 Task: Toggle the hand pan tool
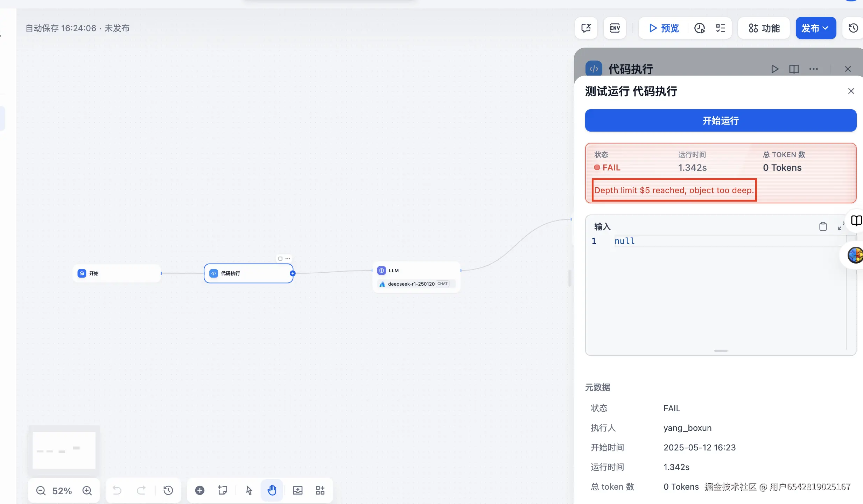tap(272, 490)
